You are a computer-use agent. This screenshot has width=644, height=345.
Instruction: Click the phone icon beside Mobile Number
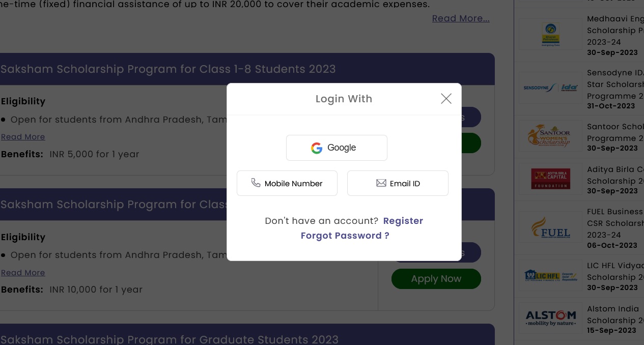[256, 183]
